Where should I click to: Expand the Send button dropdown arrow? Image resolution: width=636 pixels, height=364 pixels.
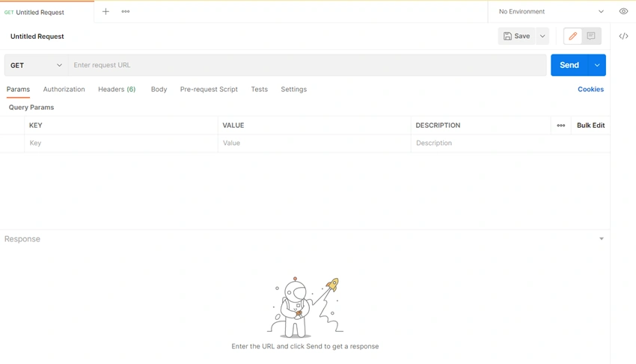pos(597,65)
